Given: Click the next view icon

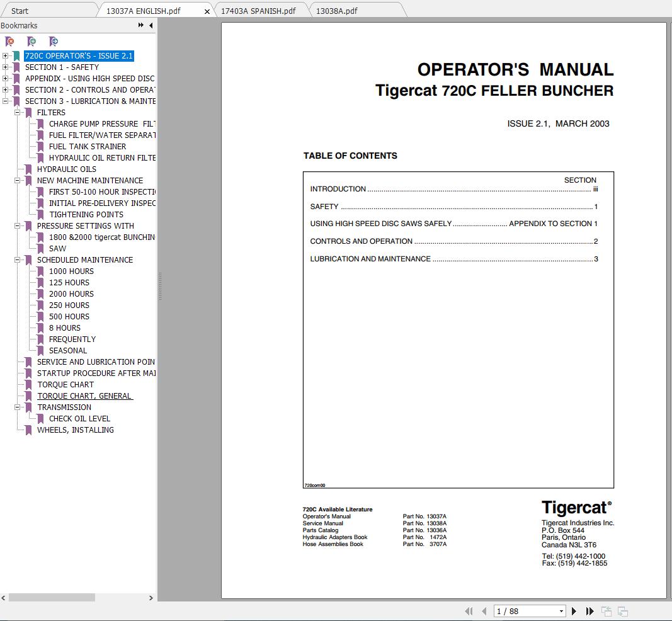Looking at the screenshot, I should point(622,611).
